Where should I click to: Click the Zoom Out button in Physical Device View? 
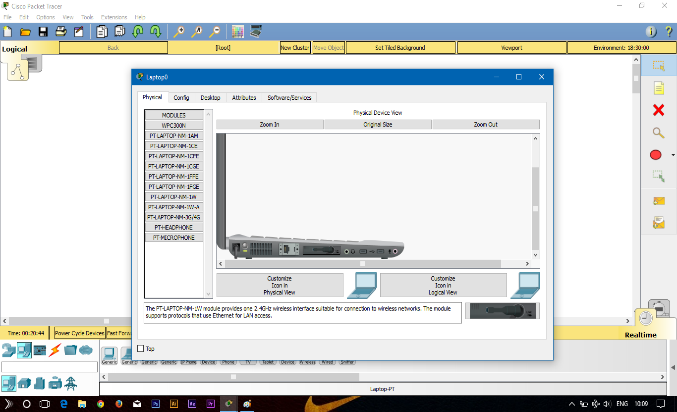click(486, 124)
